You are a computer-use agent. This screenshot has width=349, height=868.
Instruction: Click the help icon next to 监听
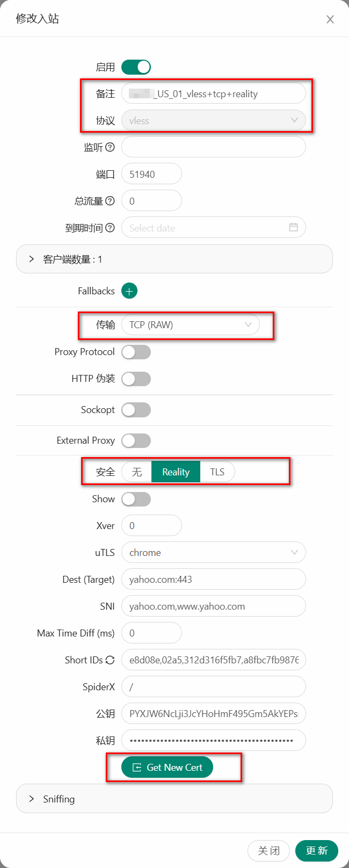tap(110, 147)
